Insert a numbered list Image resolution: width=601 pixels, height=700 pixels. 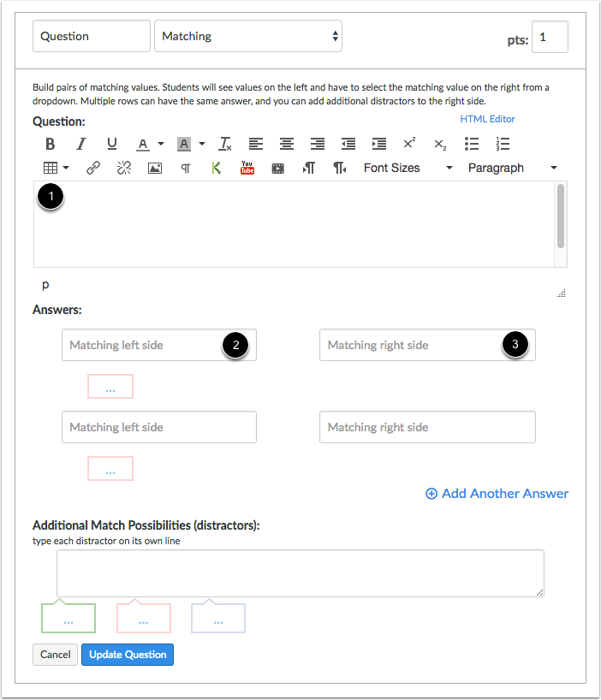(x=503, y=144)
